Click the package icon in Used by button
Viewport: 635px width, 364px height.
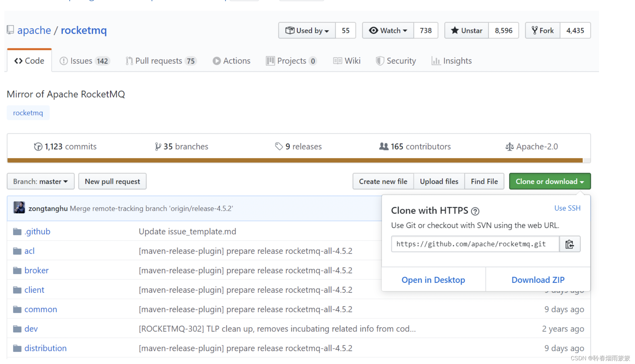click(x=290, y=30)
